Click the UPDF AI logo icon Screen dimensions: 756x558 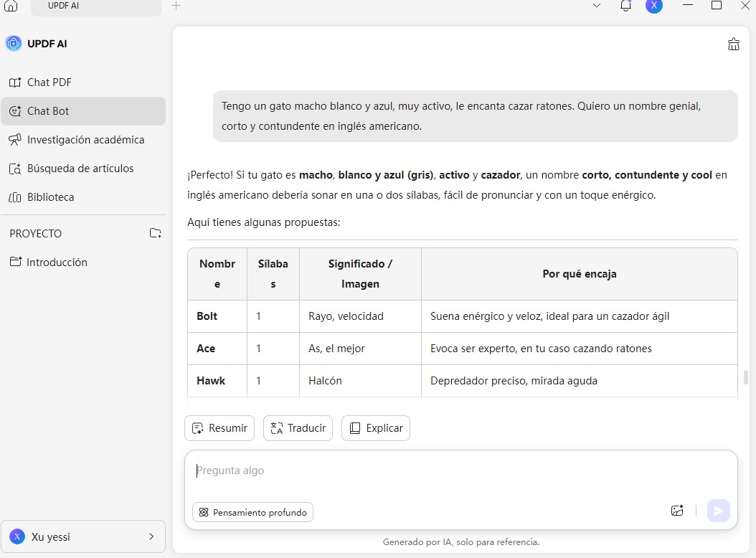[x=14, y=44]
